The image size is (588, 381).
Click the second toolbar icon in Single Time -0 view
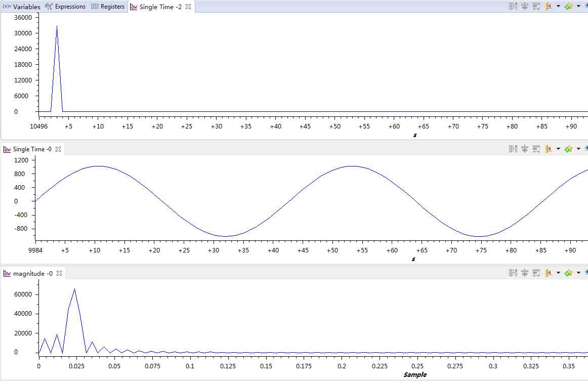coord(525,149)
